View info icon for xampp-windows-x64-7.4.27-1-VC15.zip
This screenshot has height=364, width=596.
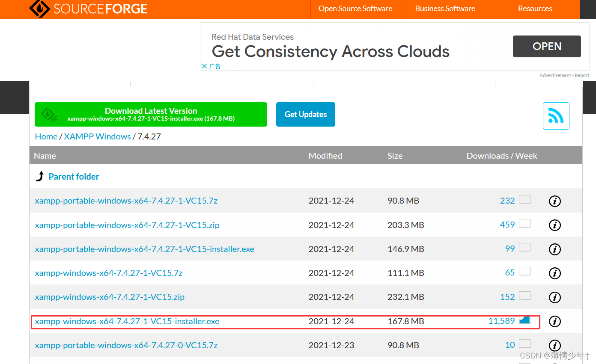click(554, 297)
